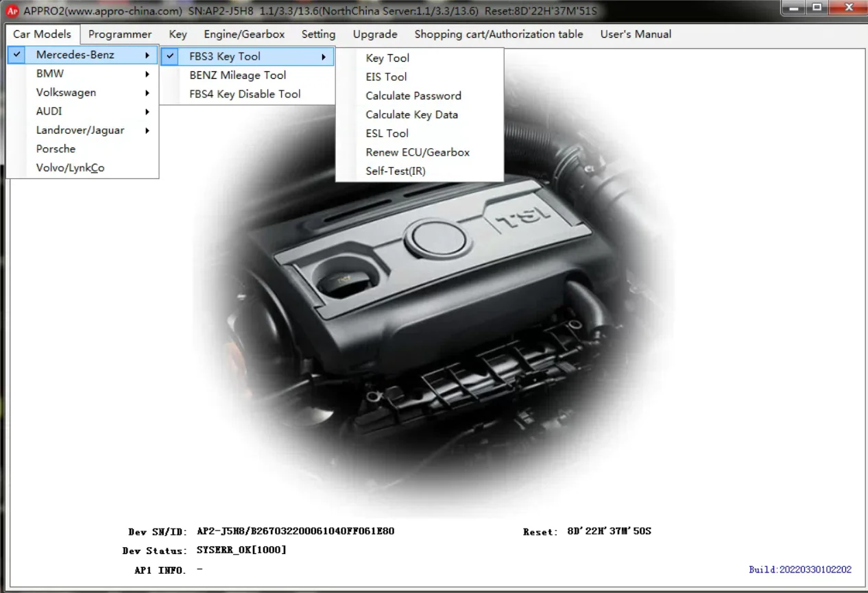Open Shopping cart/Authorization table menu

(x=498, y=34)
